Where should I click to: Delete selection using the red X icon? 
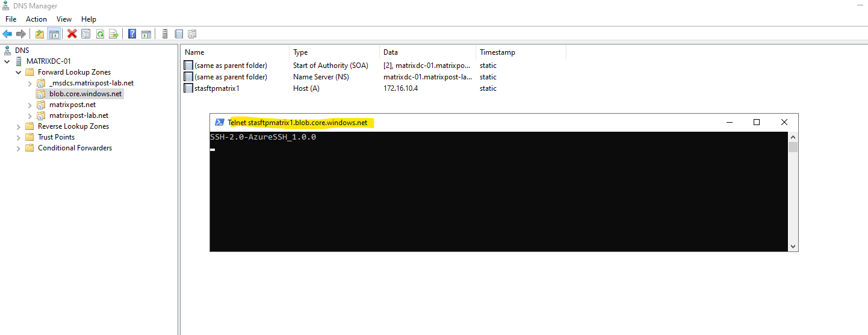72,34
